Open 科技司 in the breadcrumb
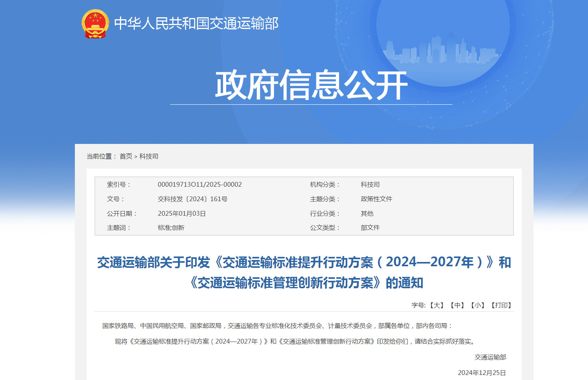Viewport: 588px width, 380px height. point(149,156)
